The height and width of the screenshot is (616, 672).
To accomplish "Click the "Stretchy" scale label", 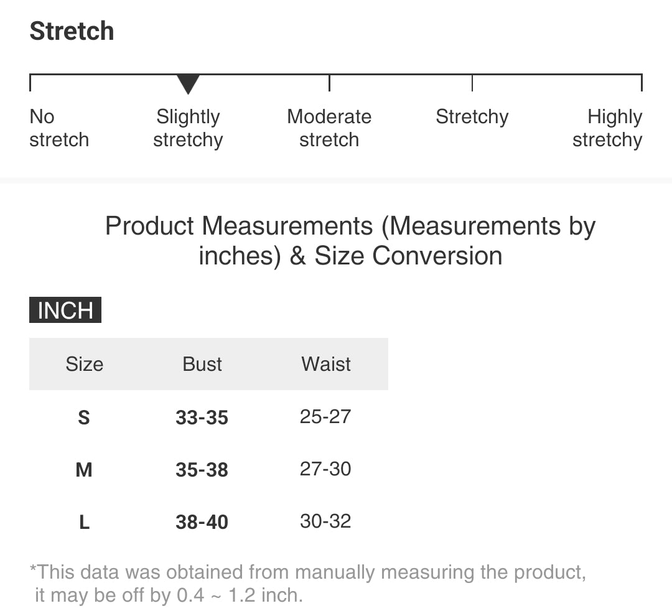I will (x=472, y=117).
